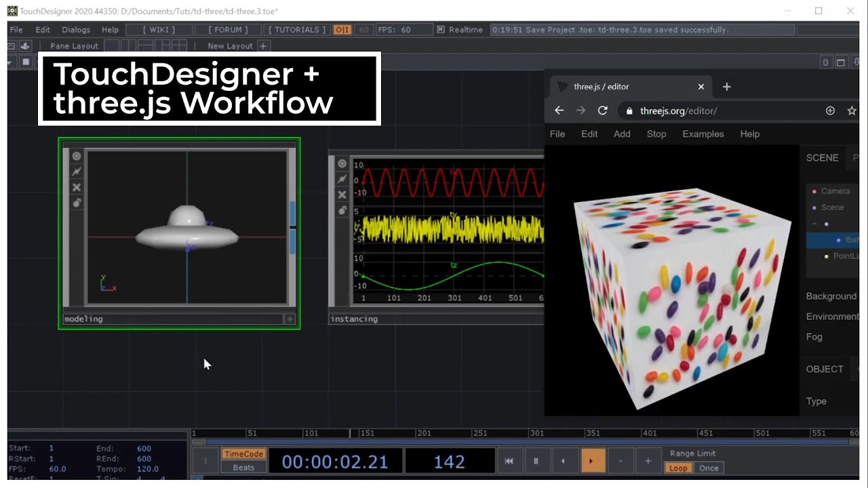Open the WIKI link
The image size is (868, 488).
(x=159, y=30)
